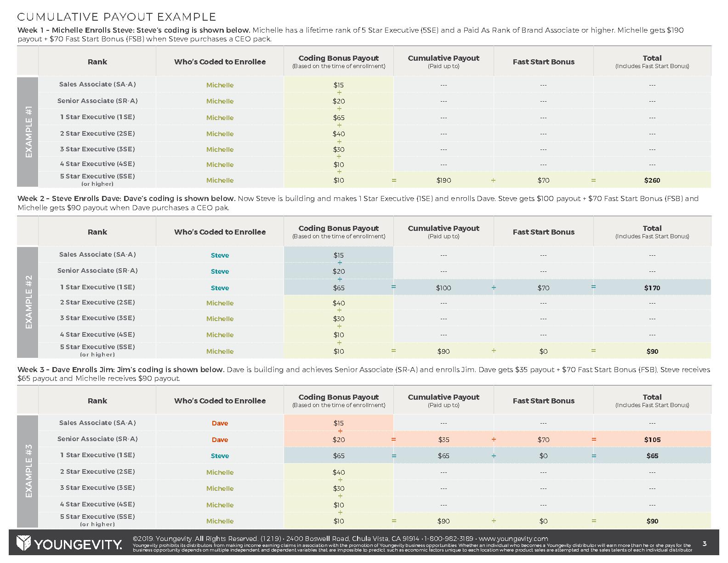The image size is (728, 563).
Task: Click $40 payout in Example 2 2SE row
Action: tap(339, 303)
